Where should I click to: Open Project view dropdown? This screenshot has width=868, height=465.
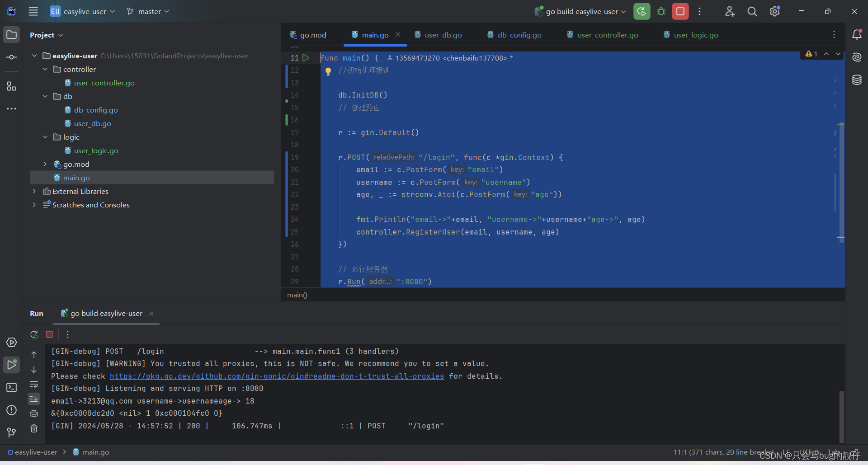[x=47, y=35]
